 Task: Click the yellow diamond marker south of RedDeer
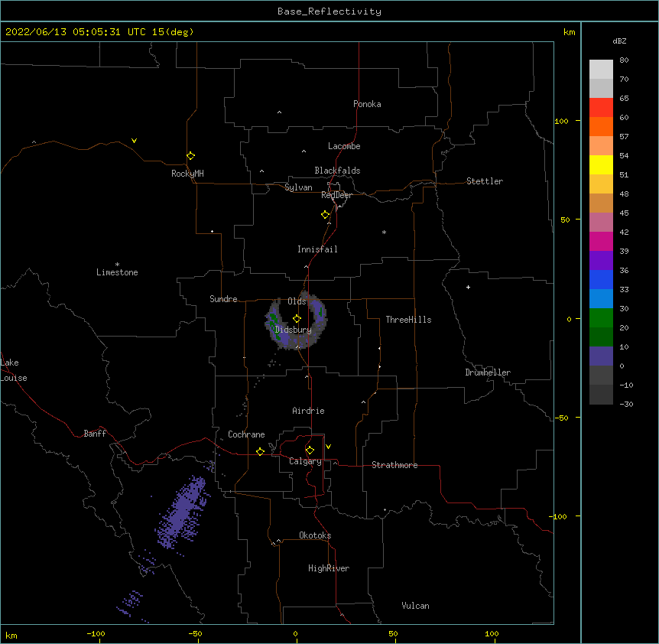[x=326, y=215]
